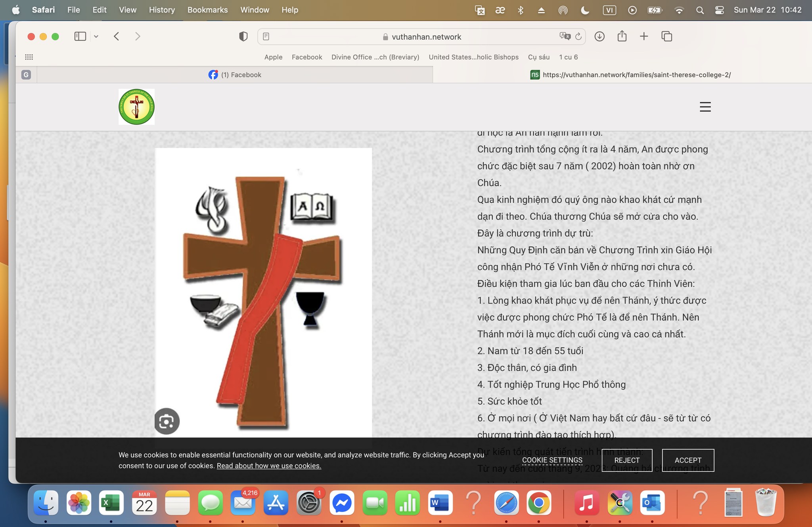The width and height of the screenshot is (812, 527).
Task: Switch to the (1) Facebook tab
Action: point(235,74)
